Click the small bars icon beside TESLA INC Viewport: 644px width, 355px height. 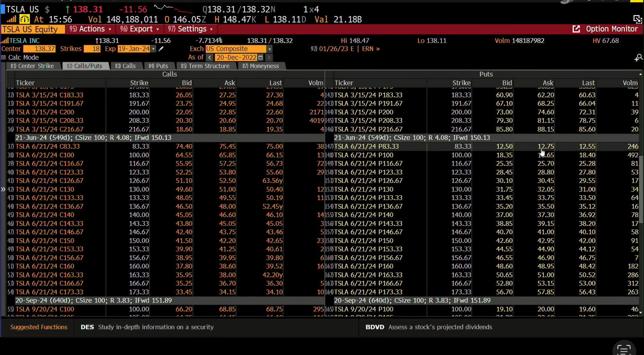(5, 41)
